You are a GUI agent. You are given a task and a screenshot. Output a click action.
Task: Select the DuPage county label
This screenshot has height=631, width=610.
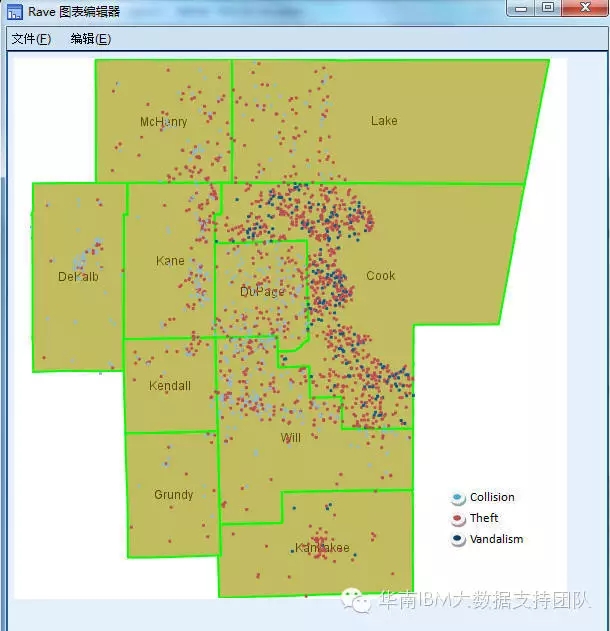pos(262,291)
